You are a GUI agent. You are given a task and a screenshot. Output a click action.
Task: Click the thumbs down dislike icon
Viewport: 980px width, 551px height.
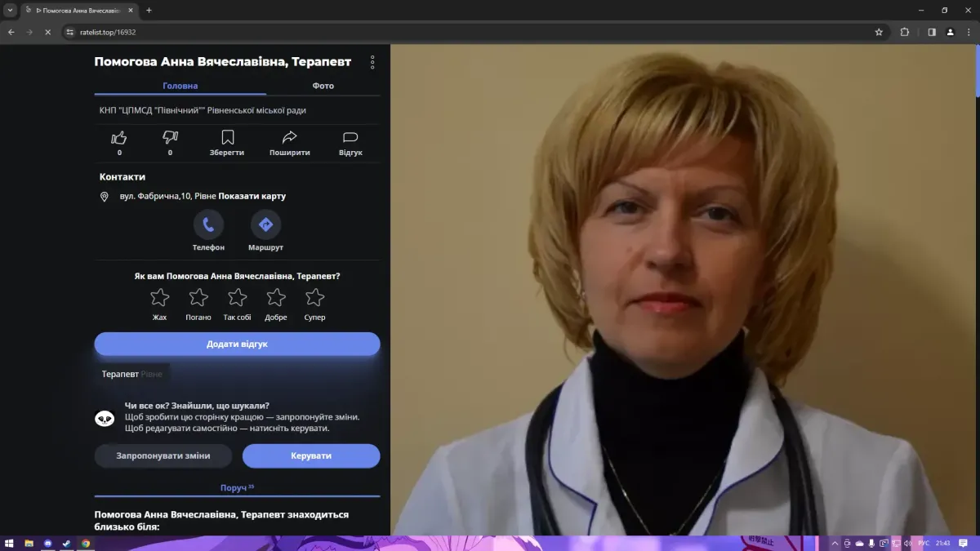click(x=170, y=138)
